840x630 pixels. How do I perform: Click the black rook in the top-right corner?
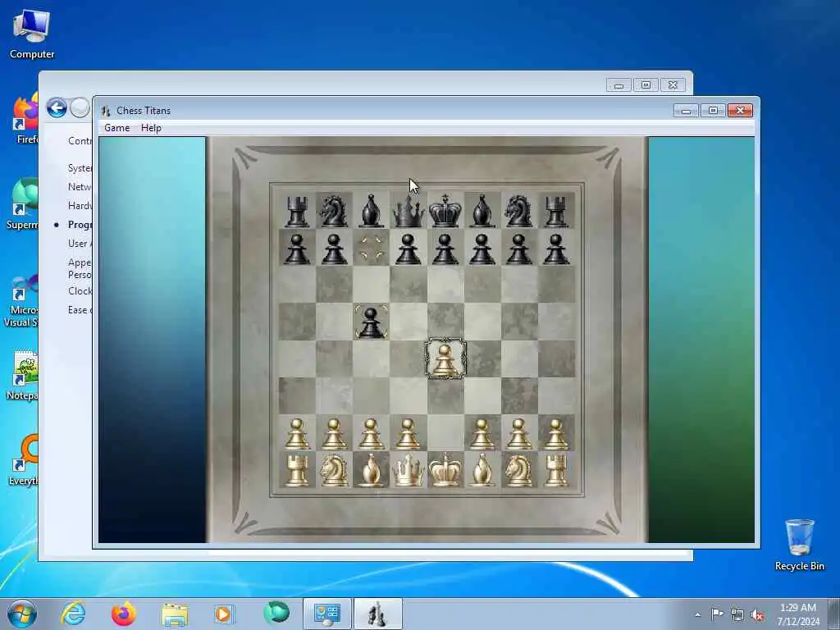click(556, 211)
